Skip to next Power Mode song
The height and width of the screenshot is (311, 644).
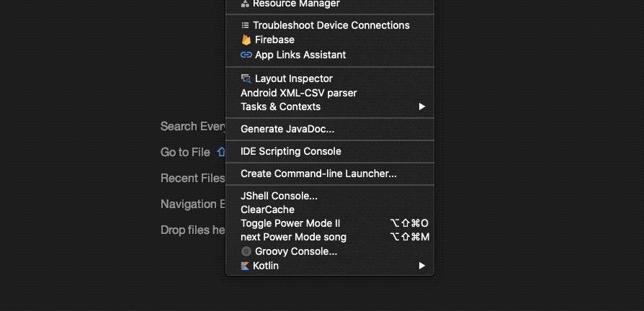click(293, 237)
